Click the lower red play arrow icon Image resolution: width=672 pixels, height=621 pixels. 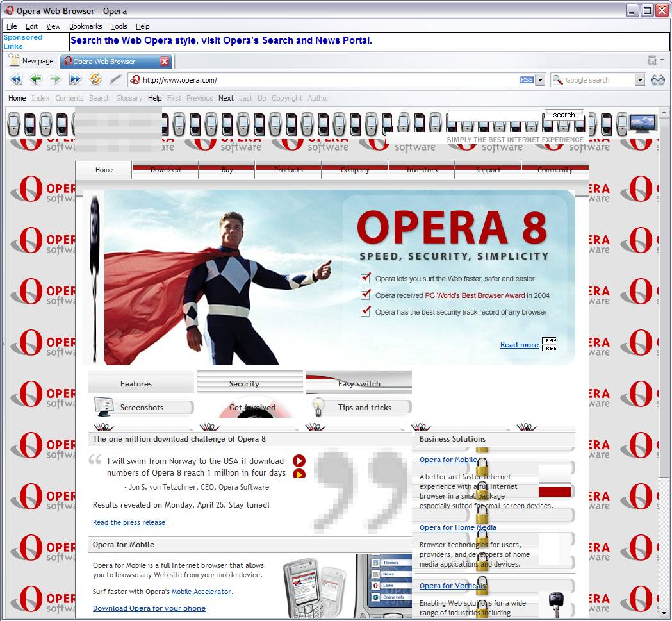299,474
